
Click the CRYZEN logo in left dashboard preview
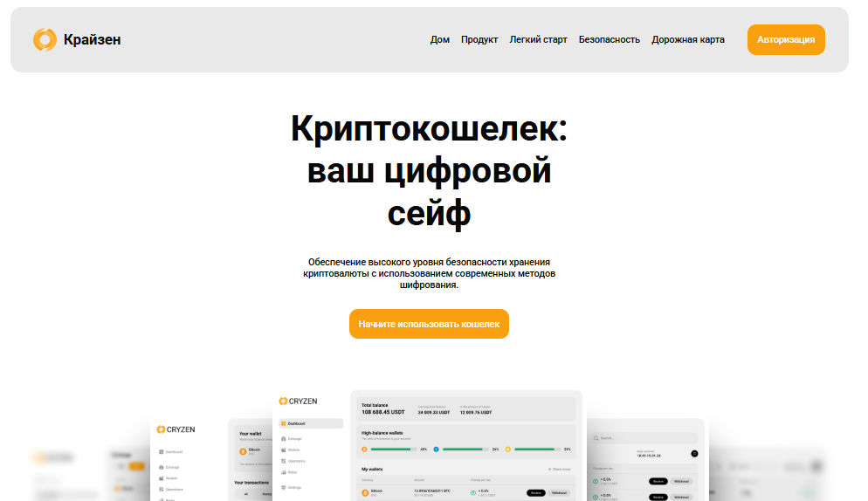click(176, 429)
